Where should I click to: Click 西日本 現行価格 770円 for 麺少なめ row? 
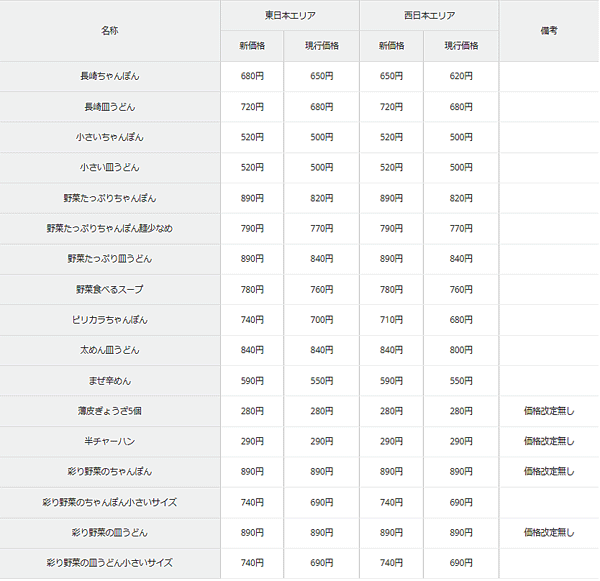pos(461,228)
